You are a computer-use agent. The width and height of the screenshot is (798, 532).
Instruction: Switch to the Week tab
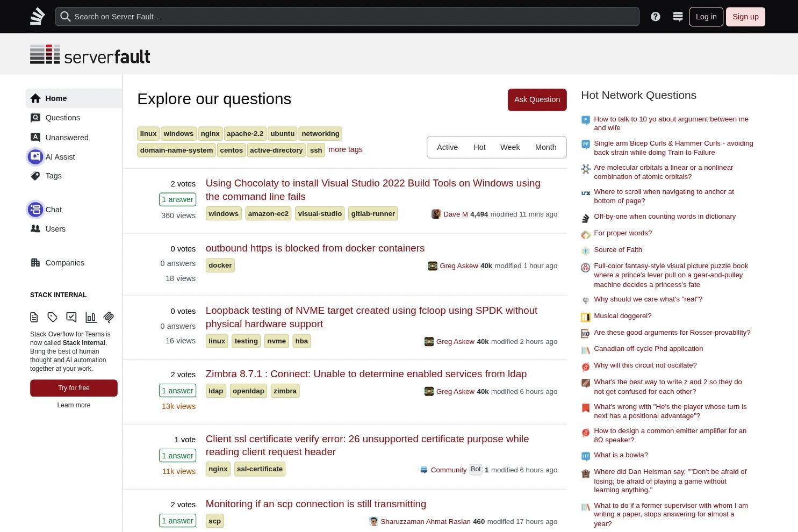pos(510,147)
